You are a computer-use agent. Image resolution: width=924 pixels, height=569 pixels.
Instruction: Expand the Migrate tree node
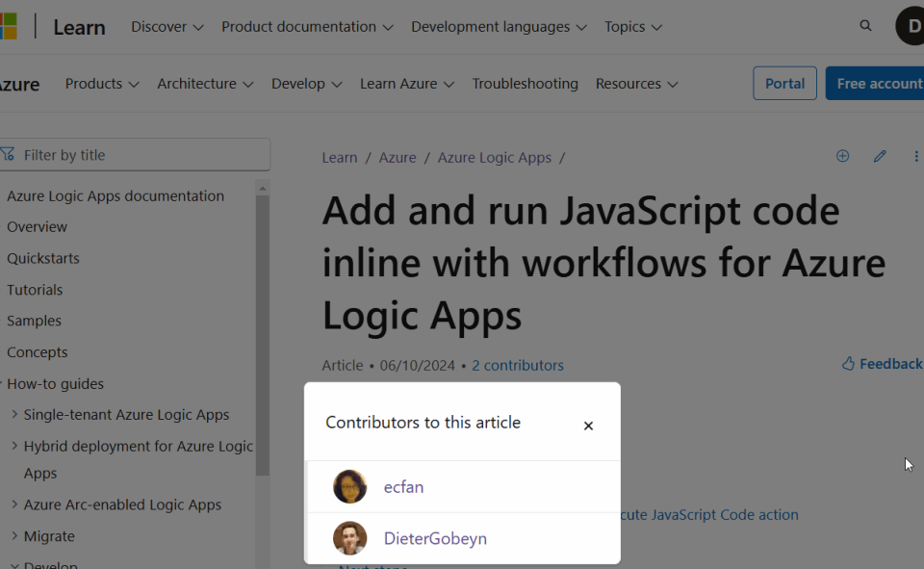[x=14, y=535]
